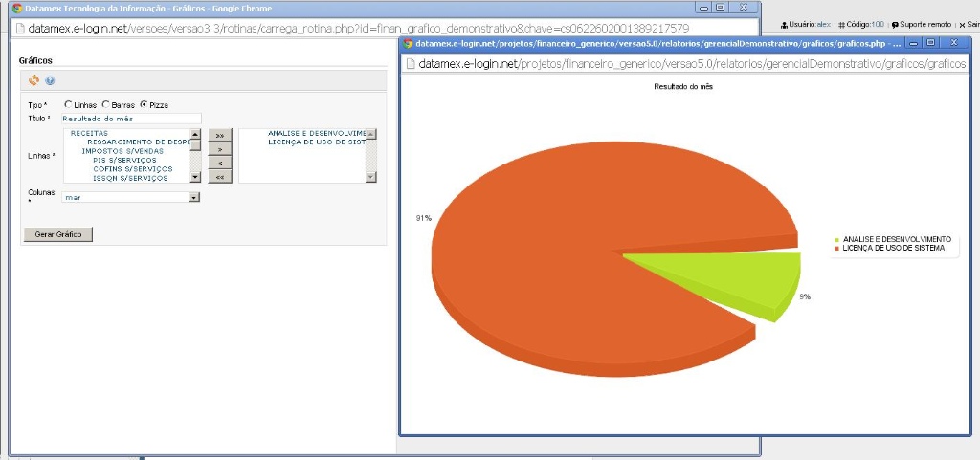Image resolution: width=980 pixels, height=460 pixels.
Task: Select COFINS S/SERVIÇOS in the list
Action: tap(132, 168)
